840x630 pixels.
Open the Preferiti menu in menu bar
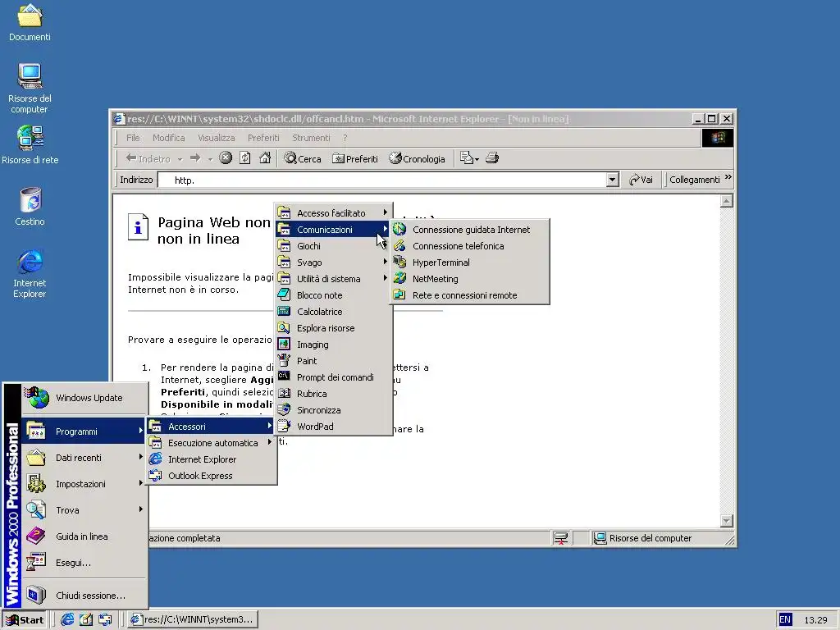coord(263,138)
